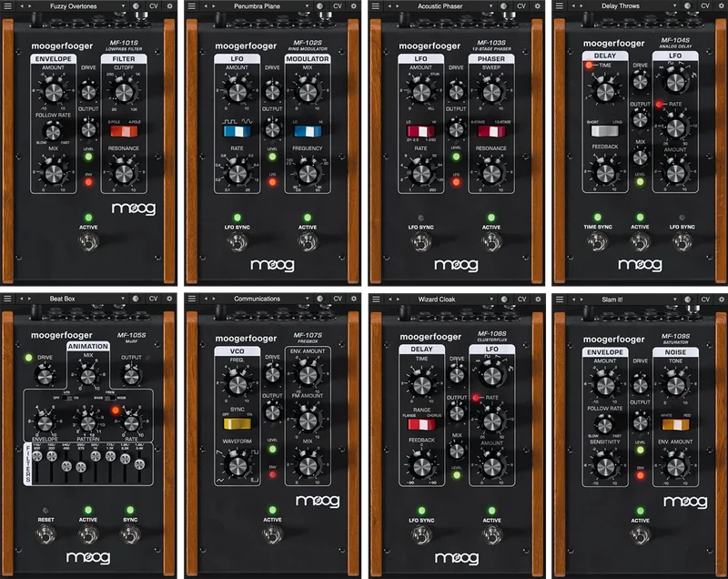Viewport: 728px width, 579px height.
Task: Click CV button in Acoustic Phaser header
Action: pos(521,6)
